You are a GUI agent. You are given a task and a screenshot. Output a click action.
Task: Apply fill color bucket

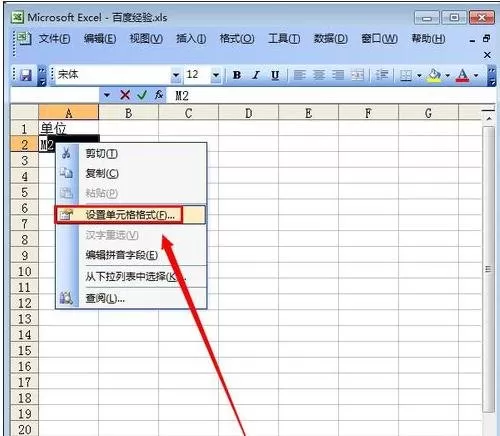[x=434, y=75]
